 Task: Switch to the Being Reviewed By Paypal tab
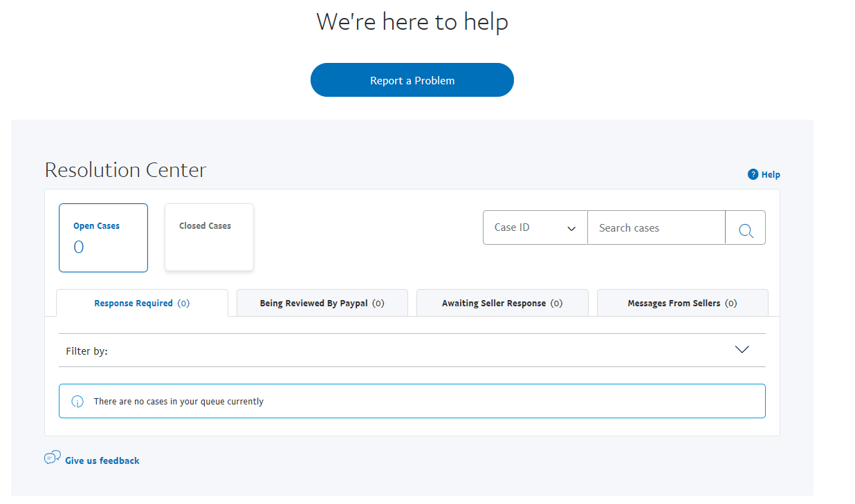coord(322,302)
